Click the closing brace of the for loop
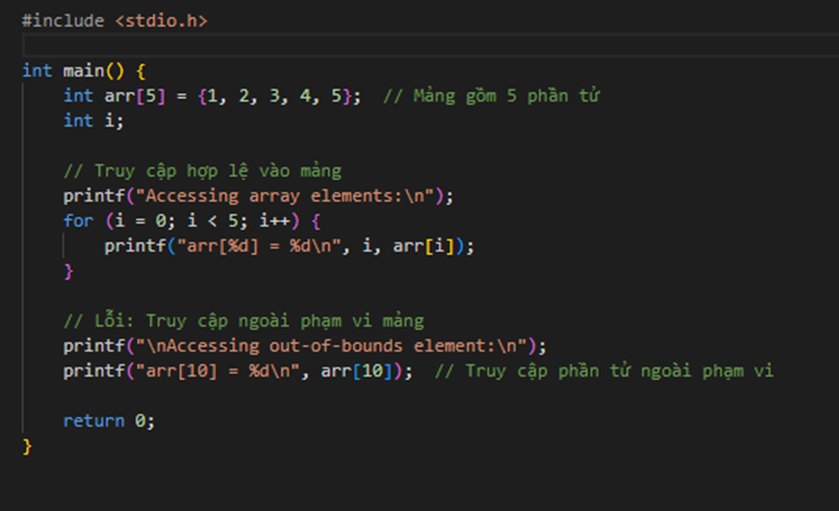Screen dimensions: 839x511 coord(69,271)
